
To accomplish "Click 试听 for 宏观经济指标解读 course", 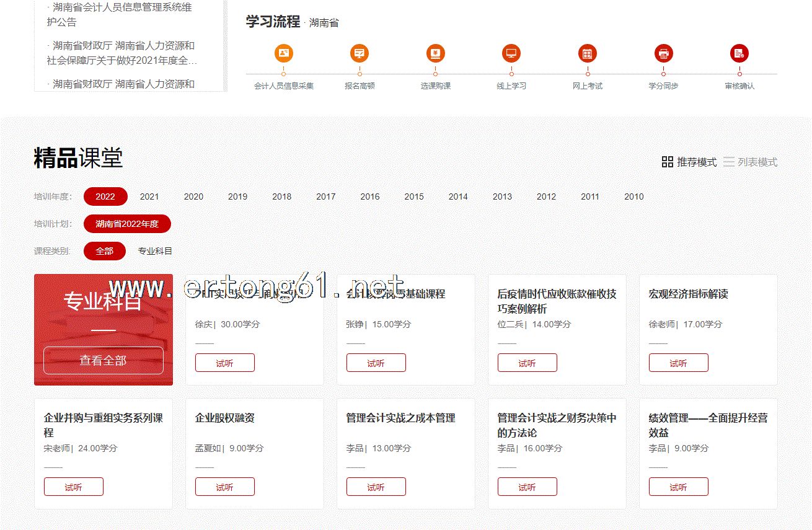I will tap(678, 363).
